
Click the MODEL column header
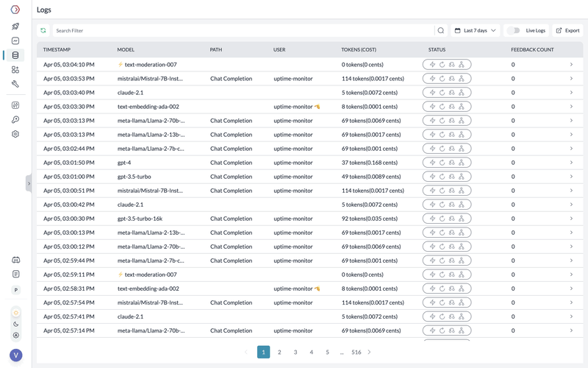click(126, 49)
